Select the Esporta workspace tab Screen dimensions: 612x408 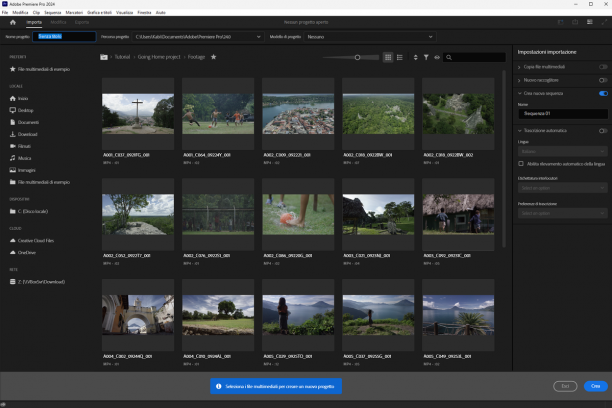click(x=82, y=22)
